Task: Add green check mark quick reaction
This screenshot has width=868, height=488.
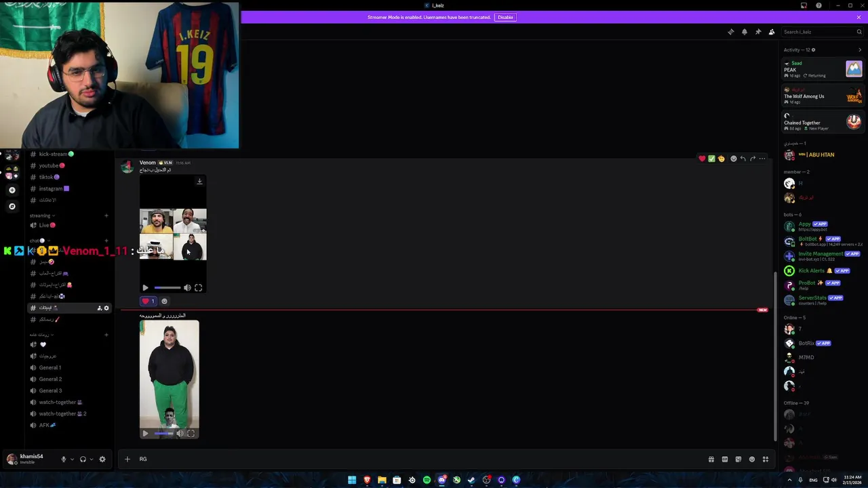Action: pyautogui.click(x=711, y=159)
